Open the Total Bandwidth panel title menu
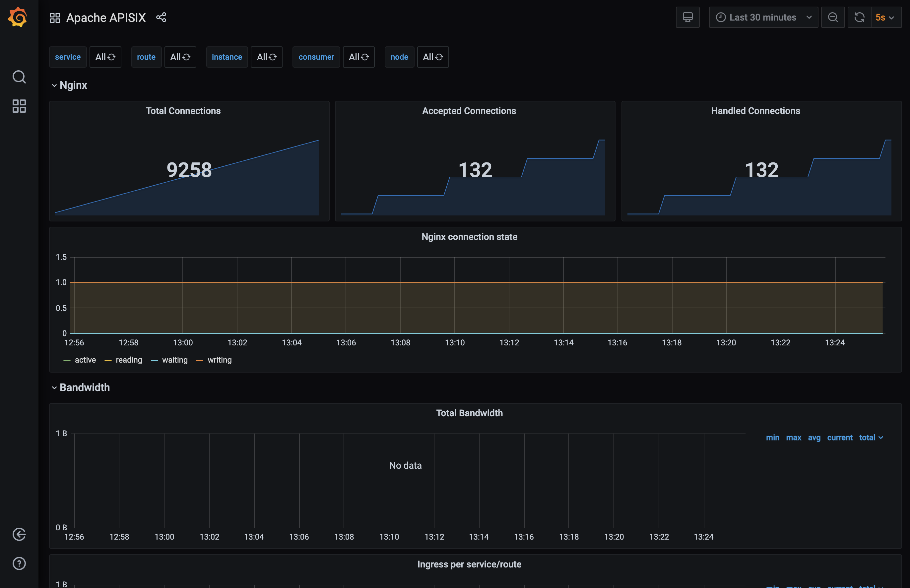 [469, 413]
